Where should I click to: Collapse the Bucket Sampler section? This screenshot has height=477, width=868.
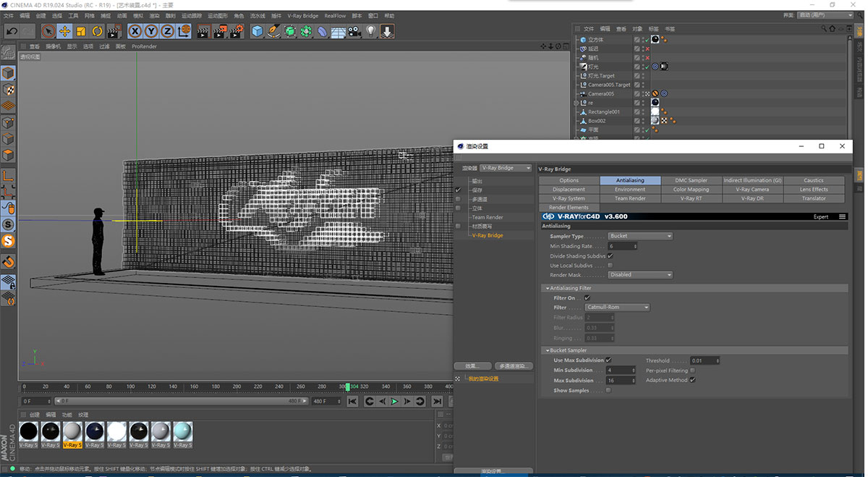pos(548,350)
